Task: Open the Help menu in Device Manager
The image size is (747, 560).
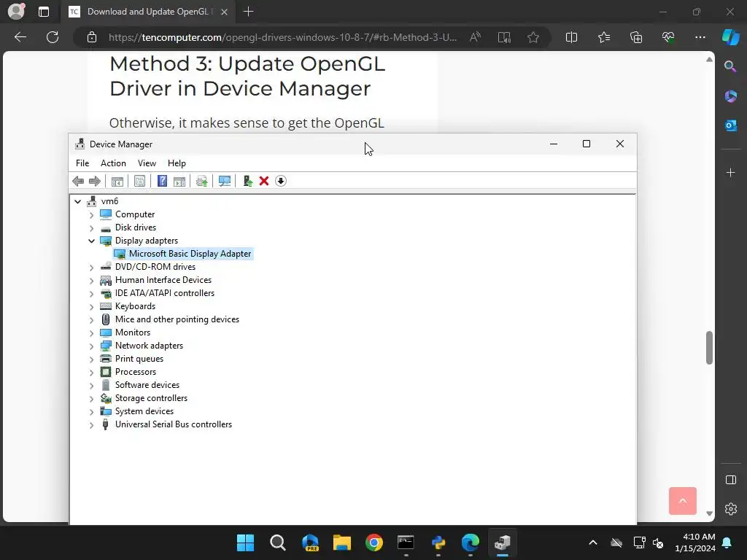Action: (x=177, y=163)
